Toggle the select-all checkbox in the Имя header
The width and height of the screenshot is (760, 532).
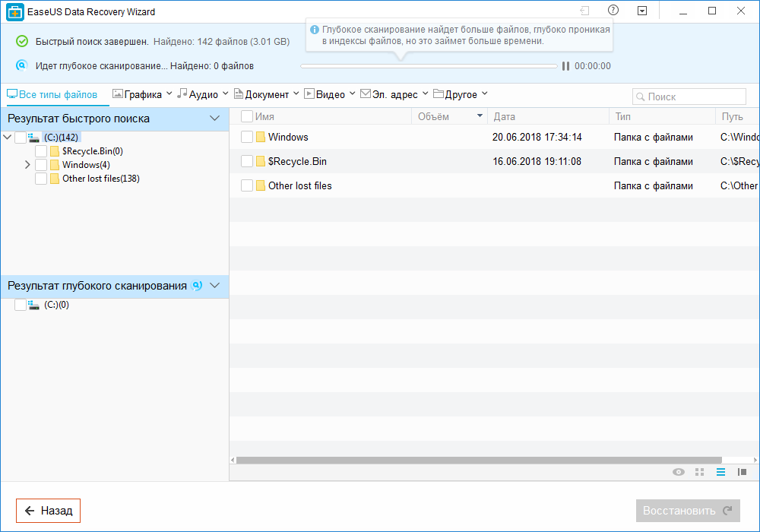[247, 116]
